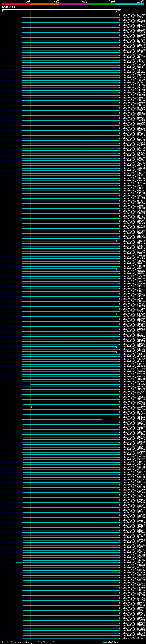Click label UniRef100_A5GZB0
Viewport: 146px width, 644px height.
[133, 75]
